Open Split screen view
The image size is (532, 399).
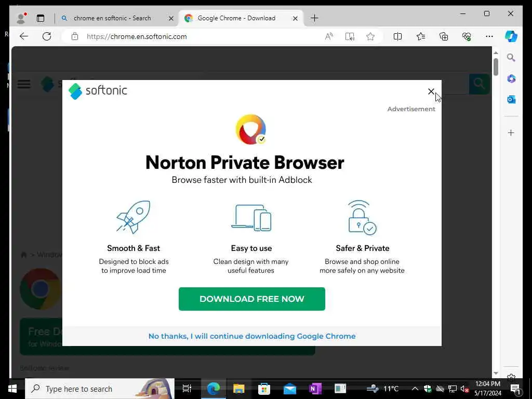[397, 36]
